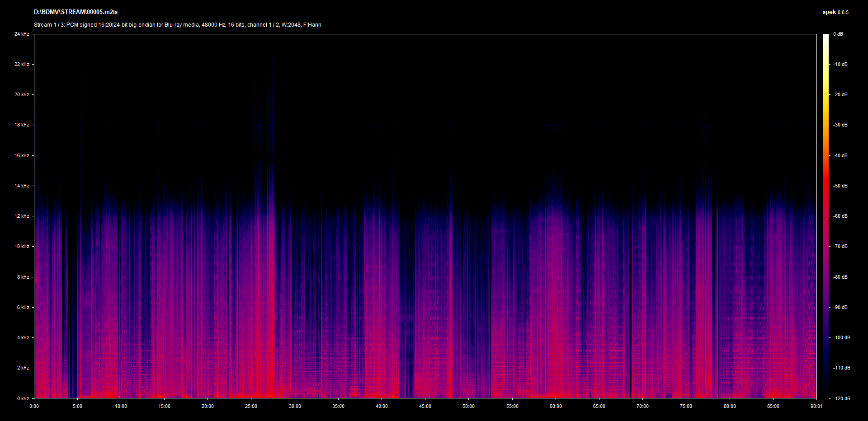Click the stream info line with PCM details
Screen dimensions: 868x421
click(177, 25)
